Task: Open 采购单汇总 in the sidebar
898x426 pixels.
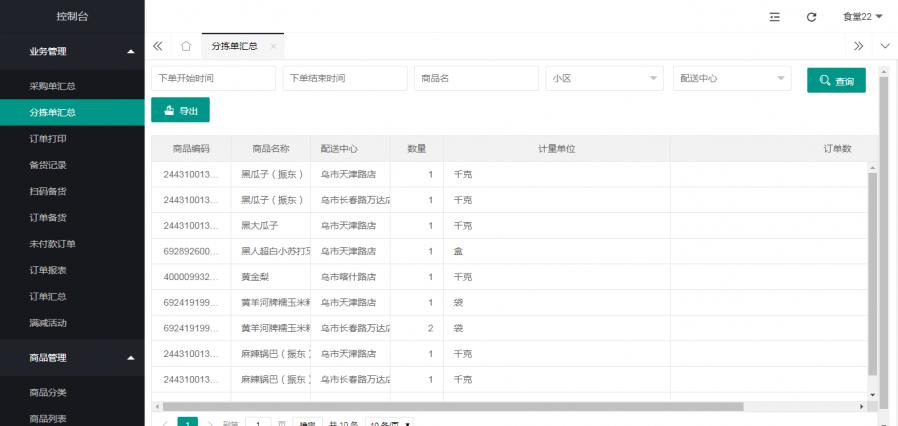Action: (x=53, y=87)
